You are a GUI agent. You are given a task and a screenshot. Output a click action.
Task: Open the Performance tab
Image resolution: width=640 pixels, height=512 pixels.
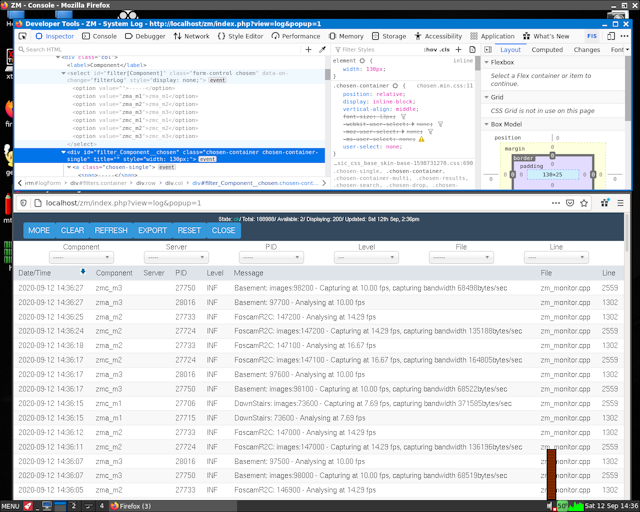coord(296,36)
